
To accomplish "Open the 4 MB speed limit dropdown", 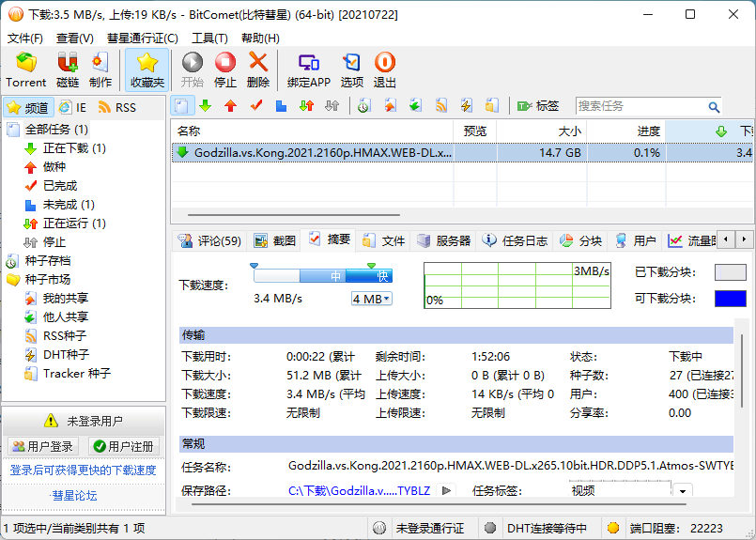I will point(372,299).
